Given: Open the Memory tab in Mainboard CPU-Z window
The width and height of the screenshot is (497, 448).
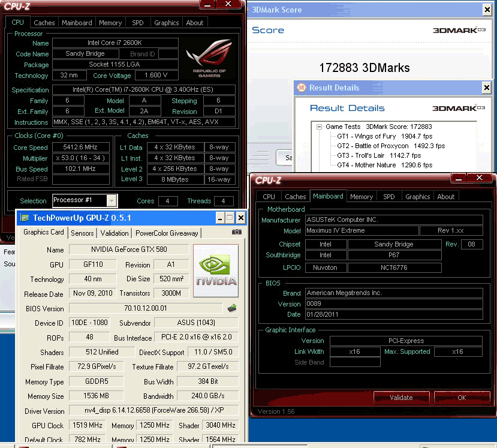Looking at the screenshot, I should [x=361, y=196].
